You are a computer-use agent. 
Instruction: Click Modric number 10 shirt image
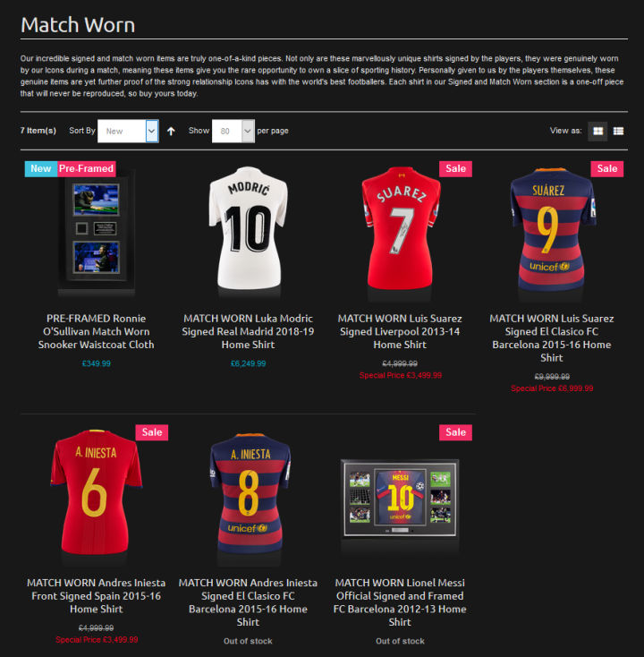coord(248,228)
